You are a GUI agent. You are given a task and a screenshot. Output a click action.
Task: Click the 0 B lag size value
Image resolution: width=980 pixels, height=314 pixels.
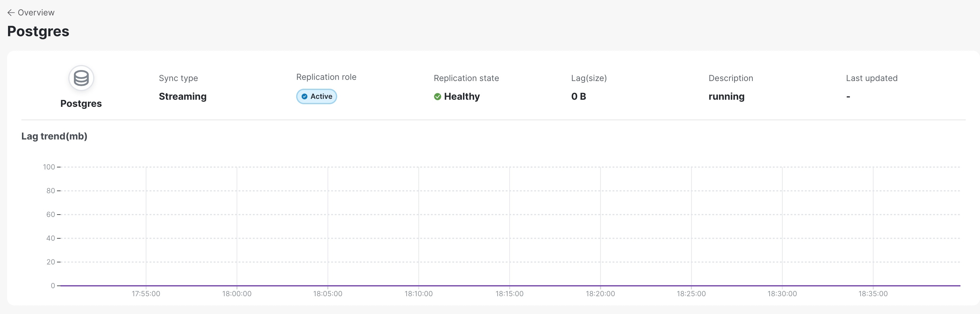point(578,96)
